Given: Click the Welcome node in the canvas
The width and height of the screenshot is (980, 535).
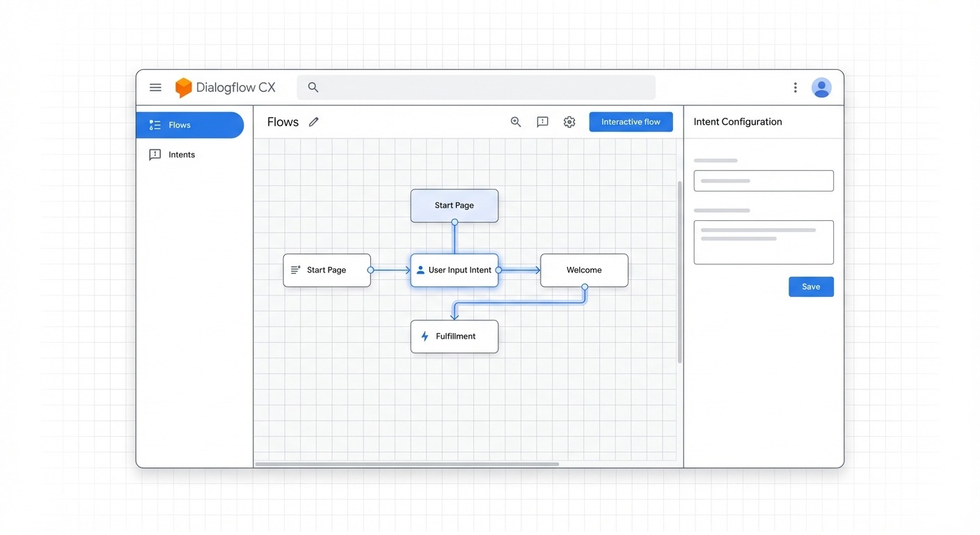Looking at the screenshot, I should [584, 270].
